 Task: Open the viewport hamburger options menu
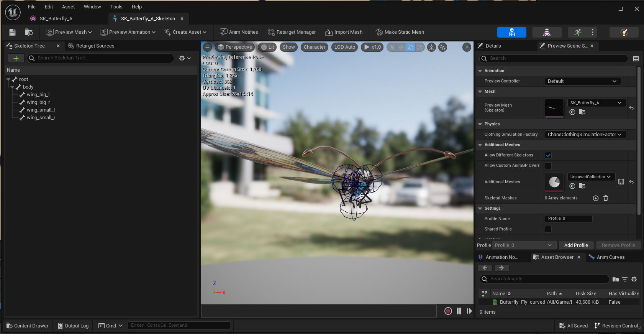(207, 47)
